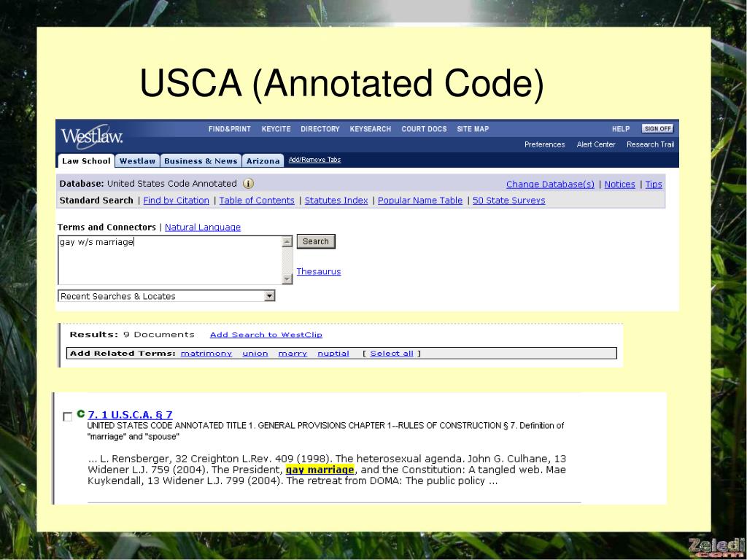The height and width of the screenshot is (560, 747).
Task: Switch to Natural Language search
Action: click(x=203, y=227)
